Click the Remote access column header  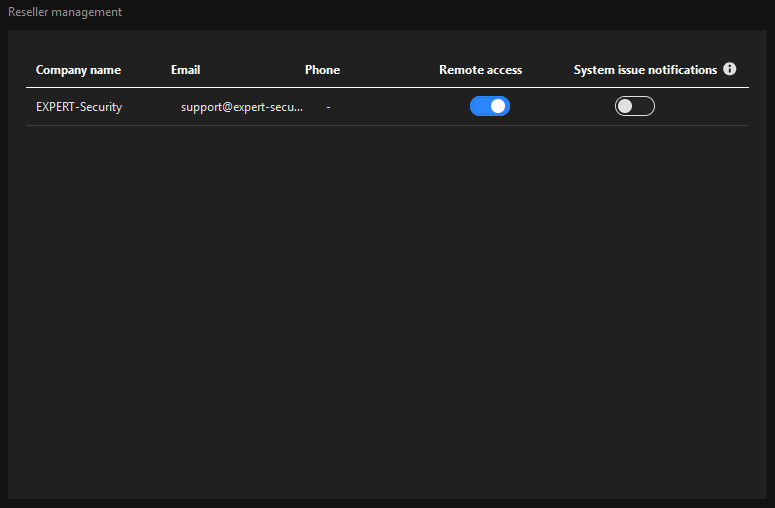click(480, 70)
